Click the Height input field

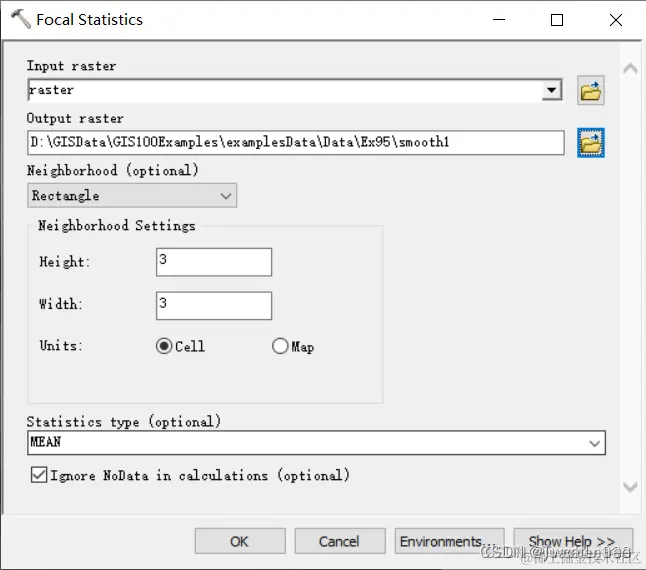(214, 262)
